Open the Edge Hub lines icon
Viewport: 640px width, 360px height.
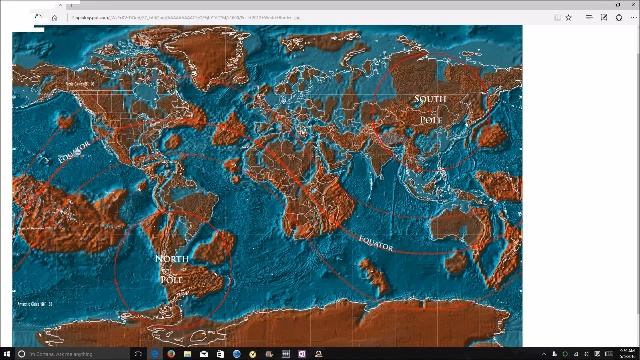589,17
